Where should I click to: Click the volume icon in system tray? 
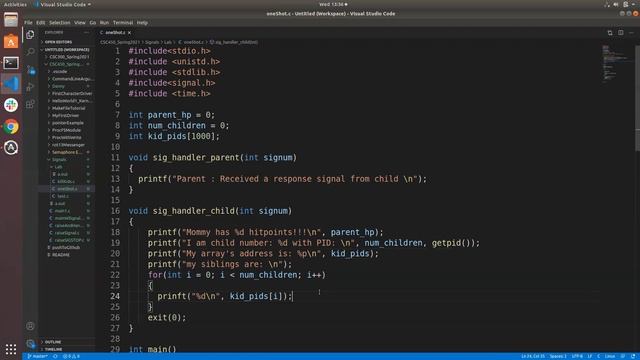(x=616, y=4)
